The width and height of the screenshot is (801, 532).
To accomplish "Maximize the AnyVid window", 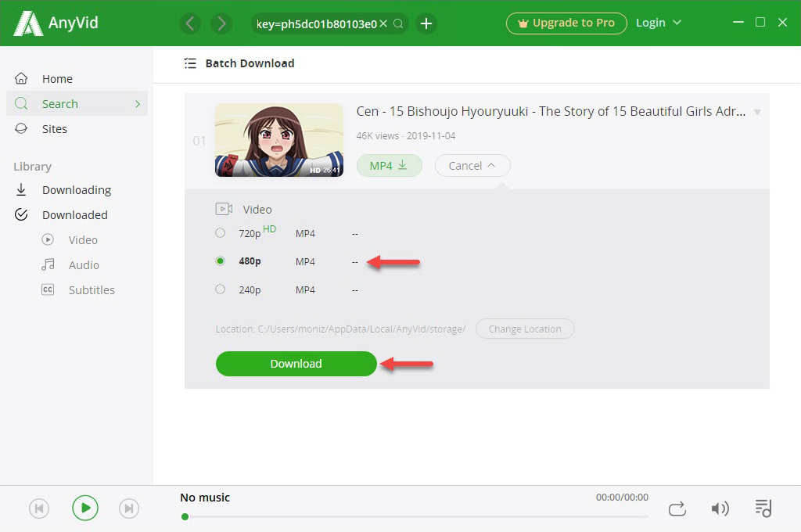I will coord(760,23).
